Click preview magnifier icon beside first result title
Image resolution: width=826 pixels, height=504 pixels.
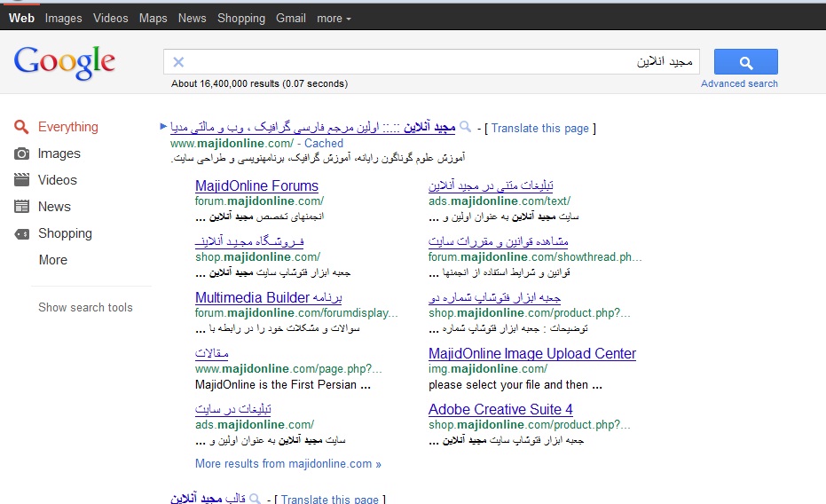click(x=465, y=127)
